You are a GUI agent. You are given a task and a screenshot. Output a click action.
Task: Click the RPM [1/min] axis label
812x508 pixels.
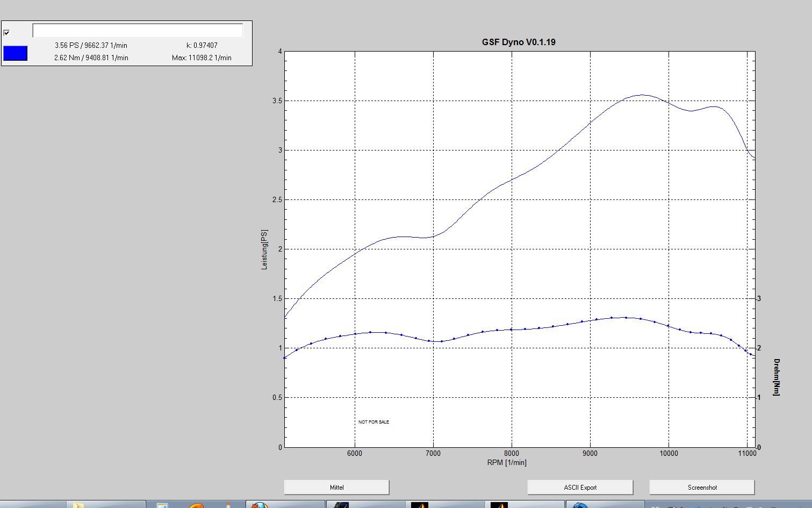[x=507, y=462]
